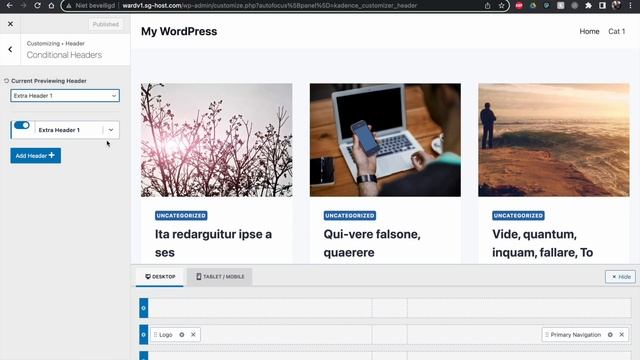640x360 pixels.
Task: Go back using the left chevron arrow
Action: [x=10, y=49]
